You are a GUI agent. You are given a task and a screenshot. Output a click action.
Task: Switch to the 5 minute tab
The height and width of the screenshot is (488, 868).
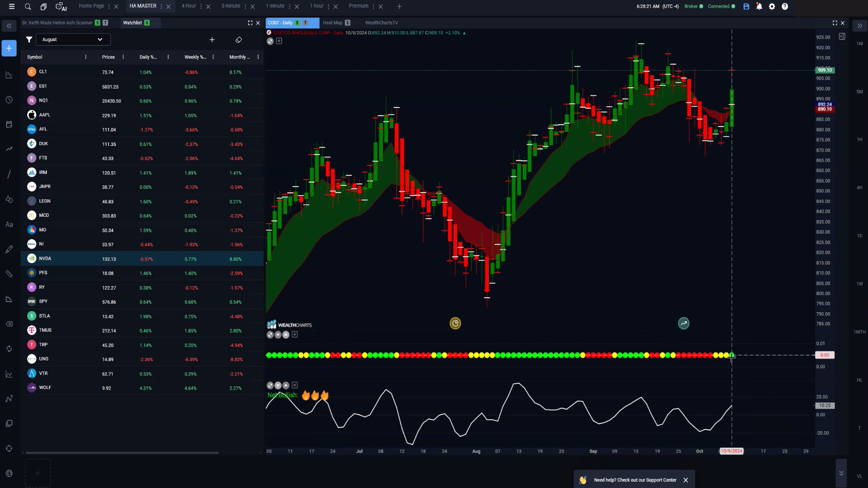pos(231,6)
